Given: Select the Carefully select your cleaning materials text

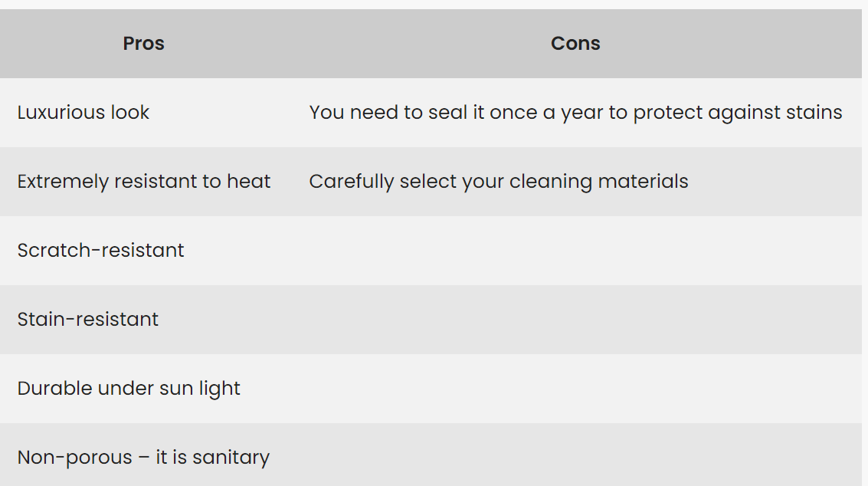Looking at the screenshot, I should tap(499, 182).
